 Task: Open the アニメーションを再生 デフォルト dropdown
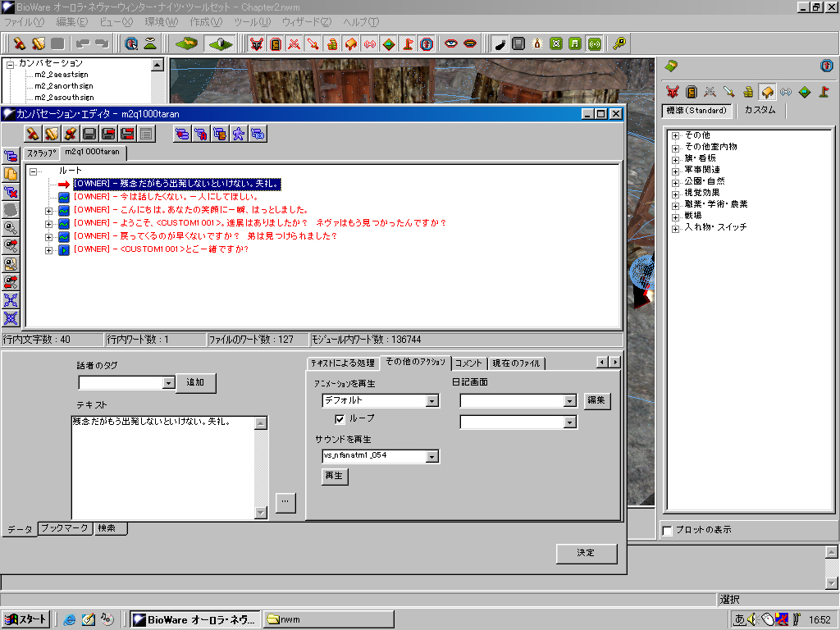click(x=432, y=401)
